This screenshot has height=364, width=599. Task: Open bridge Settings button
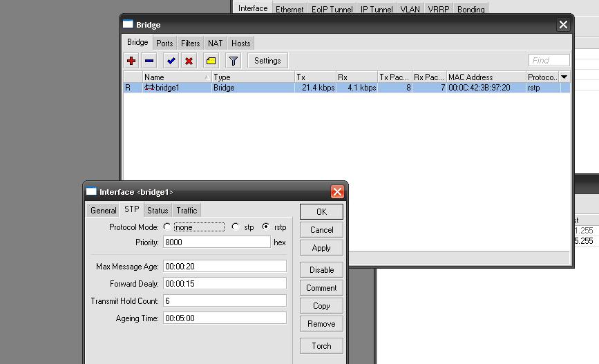[x=267, y=61]
